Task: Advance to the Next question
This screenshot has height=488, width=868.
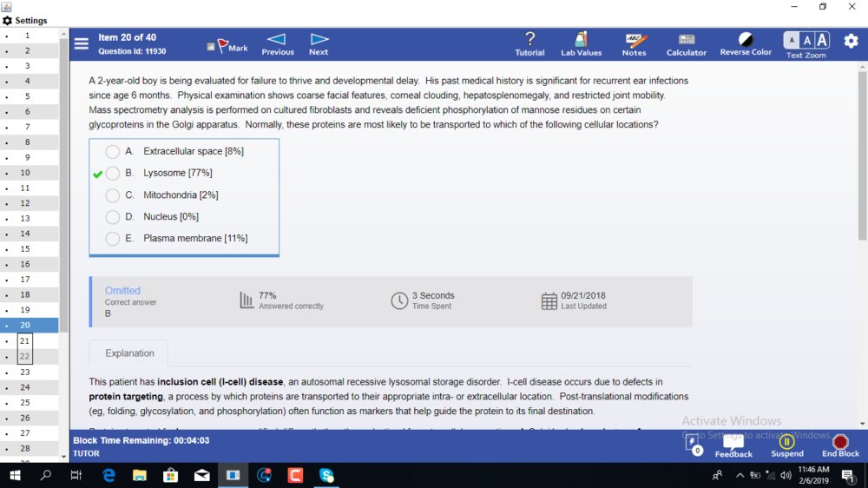Action: (319, 44)
